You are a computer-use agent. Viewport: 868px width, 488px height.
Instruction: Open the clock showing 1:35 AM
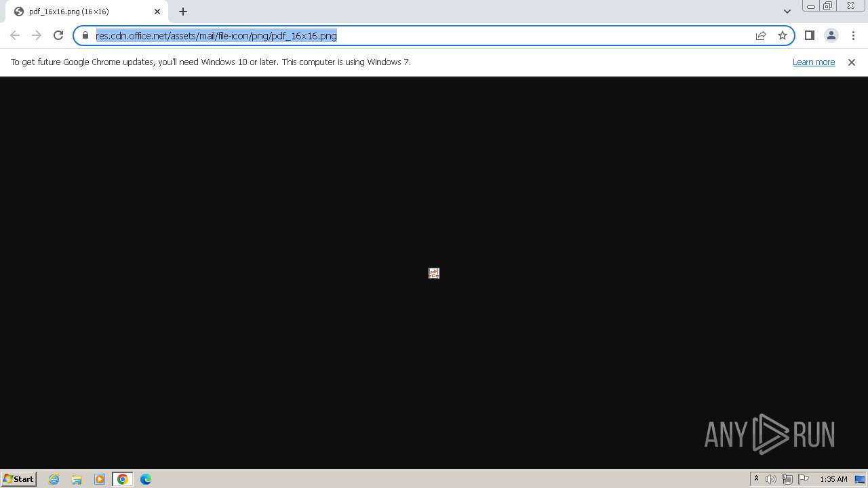tap(833, 479)
